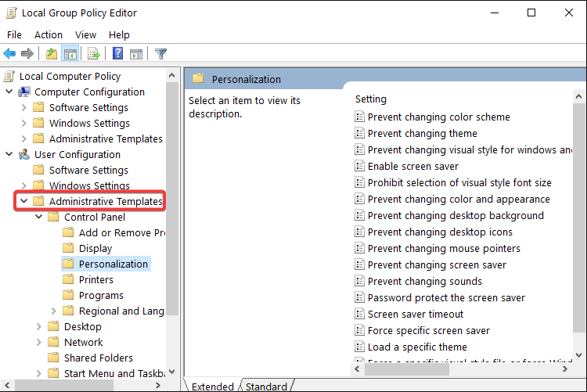Collapse the Control Panel tree node
This screenshot has width=587, height=392.
pos(39,217)
